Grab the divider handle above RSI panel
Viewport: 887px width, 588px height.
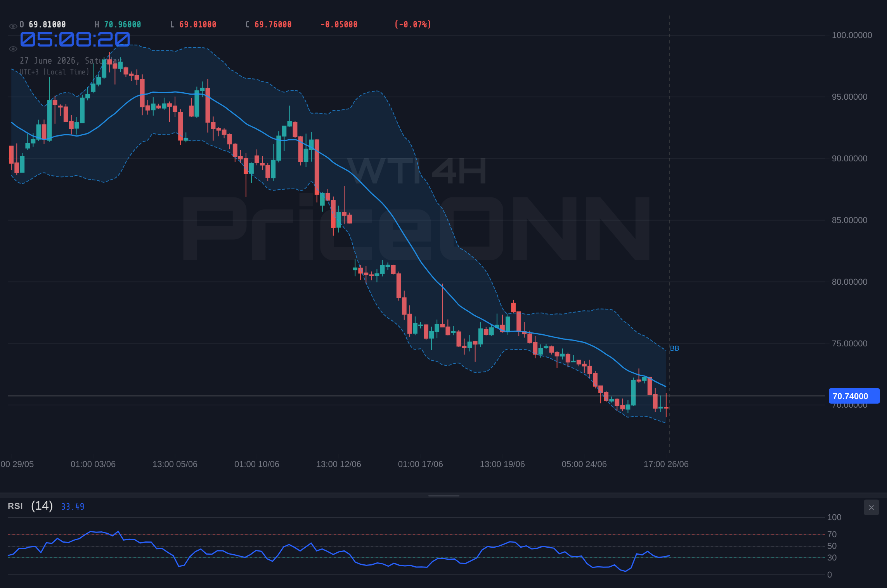pos(443,495)
